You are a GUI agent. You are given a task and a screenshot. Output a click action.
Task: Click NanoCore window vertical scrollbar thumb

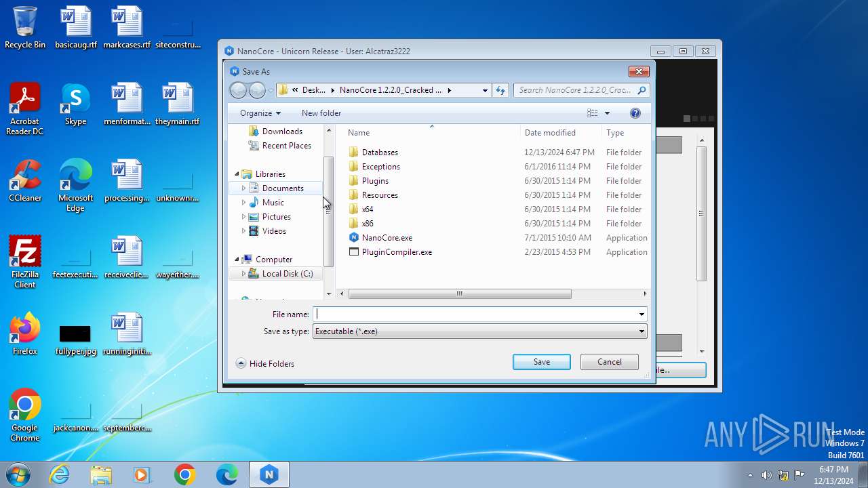click(x=702, y=213)
